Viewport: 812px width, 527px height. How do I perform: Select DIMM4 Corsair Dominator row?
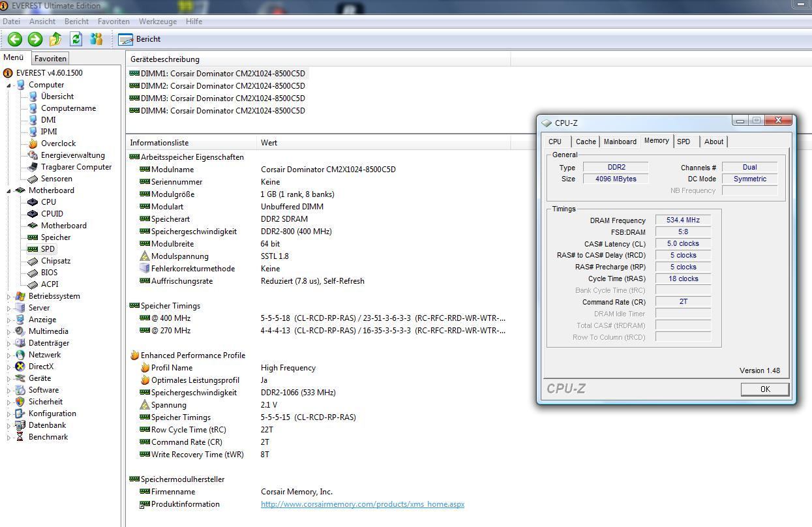pyautogui.click(x=217, y=110)
